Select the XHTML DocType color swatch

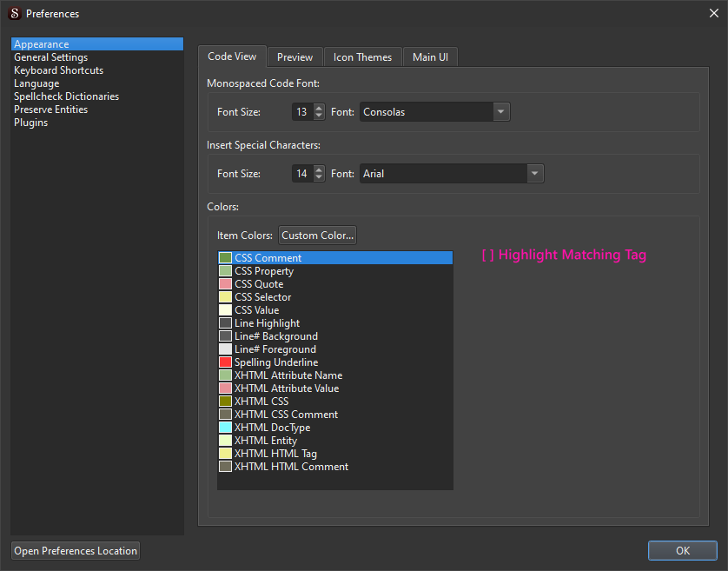click(x=225, y=428)
